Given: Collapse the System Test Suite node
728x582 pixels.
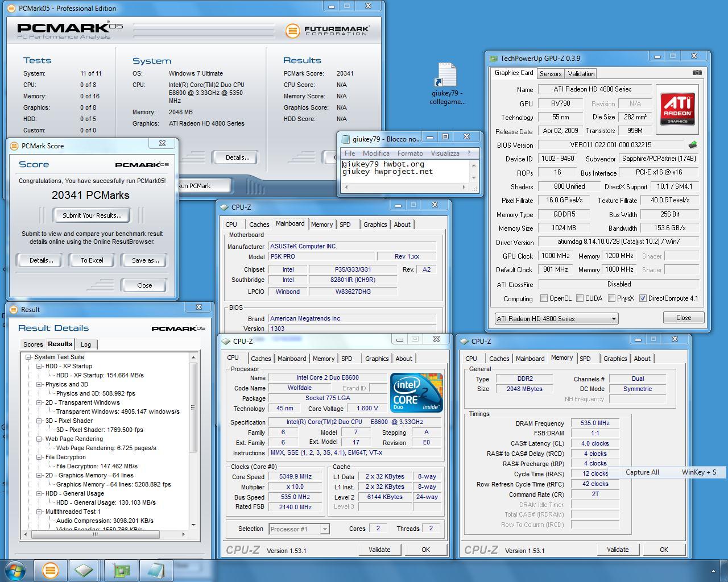Looking at the screenshot, I should [x=28, y=357].
